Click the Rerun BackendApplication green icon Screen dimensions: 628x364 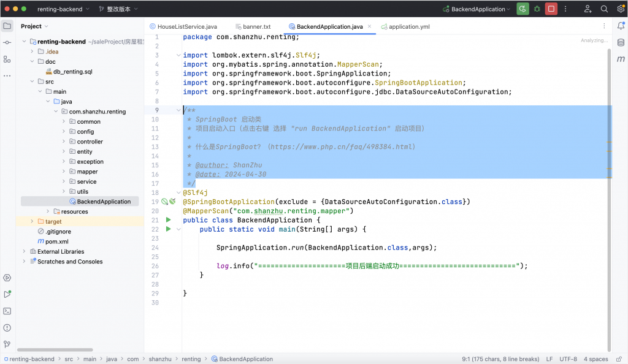[x=523, y=9]
